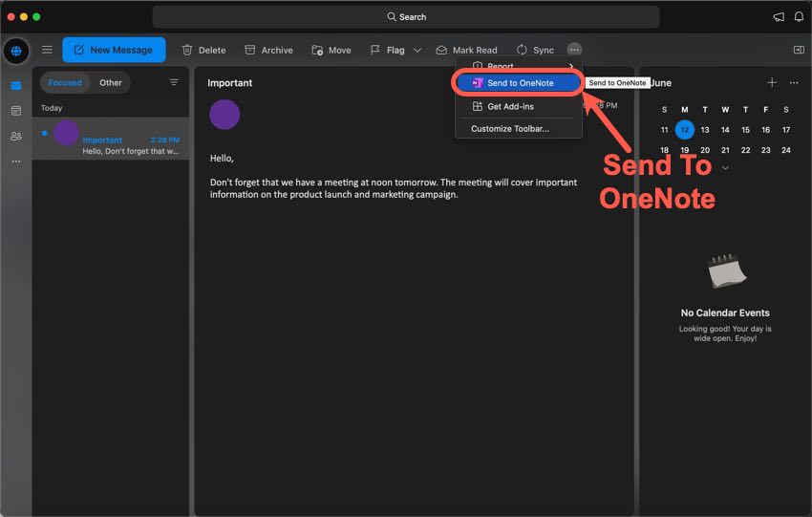Open the account globe icon
Image resolution: width=812 pixels, height=517 pixels.
(x=16, y=51)
